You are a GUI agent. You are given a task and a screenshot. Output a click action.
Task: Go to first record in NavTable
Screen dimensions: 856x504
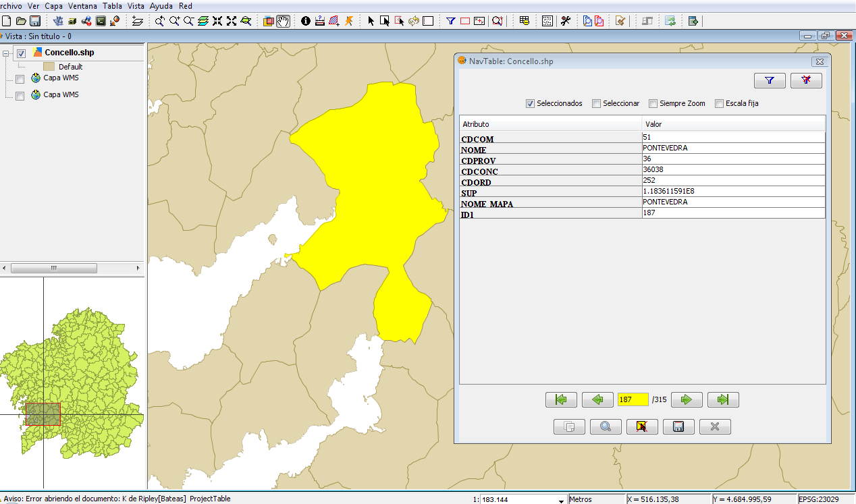pyautogui.click(x=561, y=399)
